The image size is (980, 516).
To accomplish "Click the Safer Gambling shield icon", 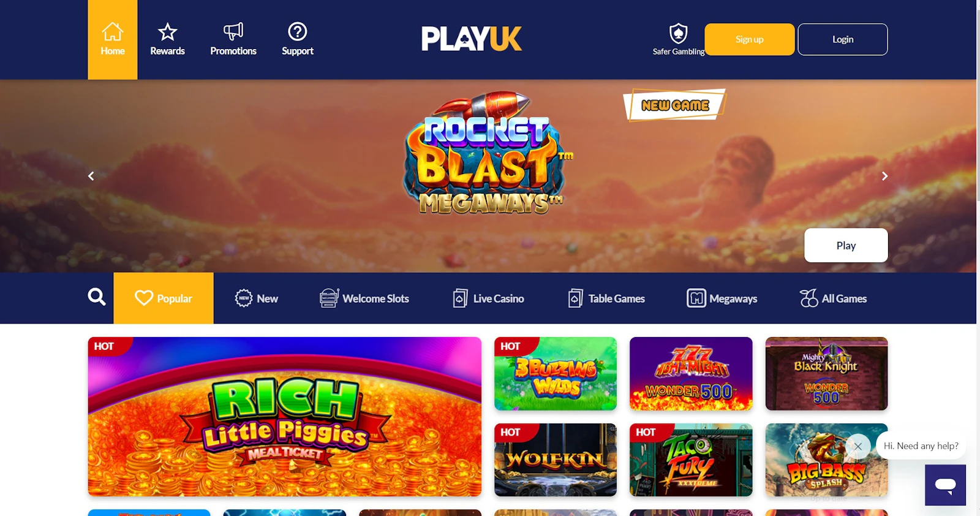I will point(679,33).
